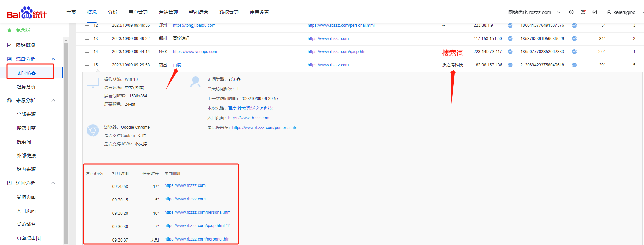
Task: Select 外部链接 in the sidebar
Action: (26, 156)
